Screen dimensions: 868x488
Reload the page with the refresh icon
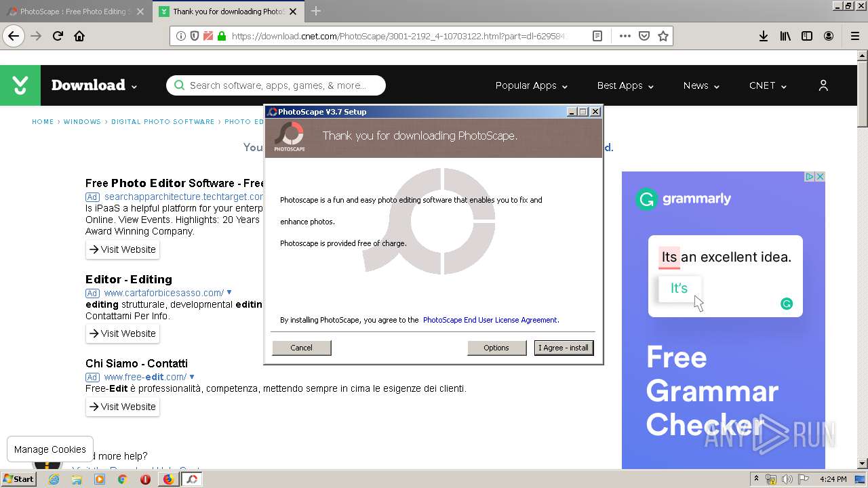58,36
